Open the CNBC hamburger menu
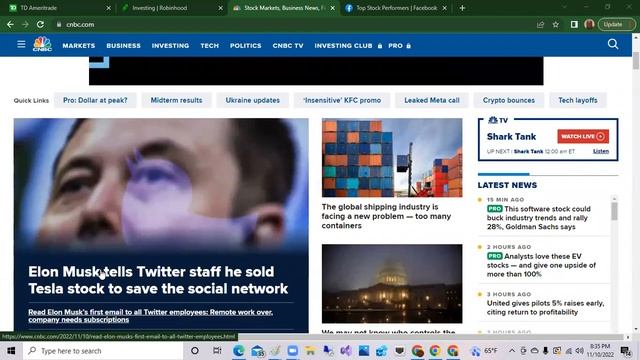The width and height of the screenshot is (640, 360). coord(21,44)
